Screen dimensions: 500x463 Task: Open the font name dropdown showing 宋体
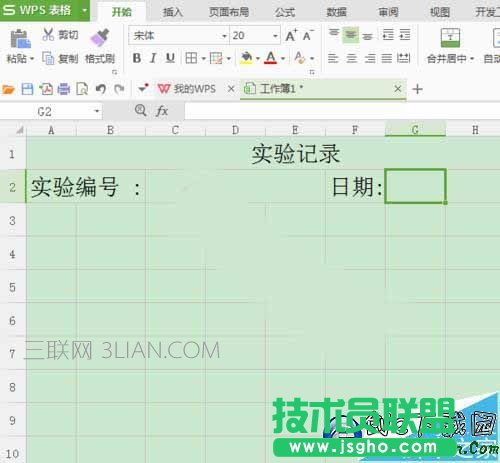tap(225, 36)
